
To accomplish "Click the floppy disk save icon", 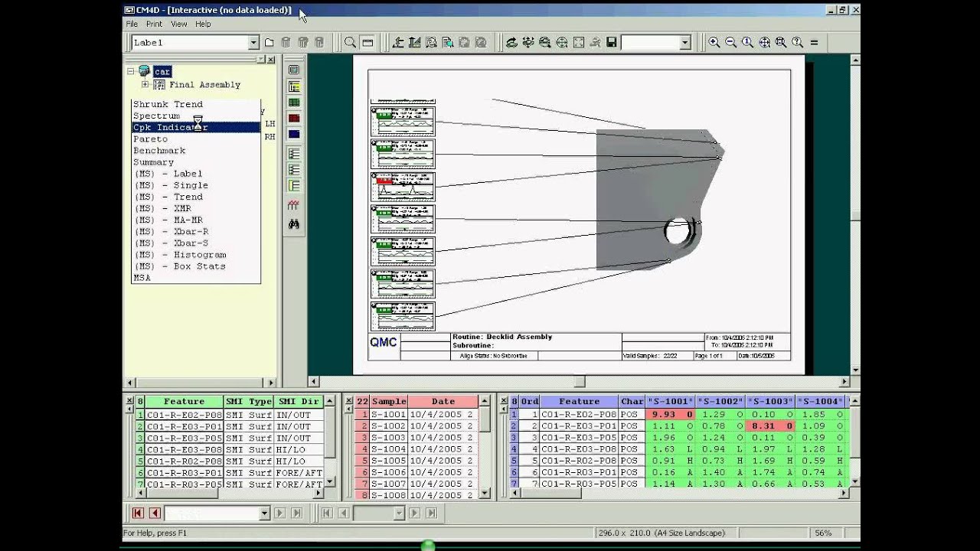I will click(x=612, y=43).
